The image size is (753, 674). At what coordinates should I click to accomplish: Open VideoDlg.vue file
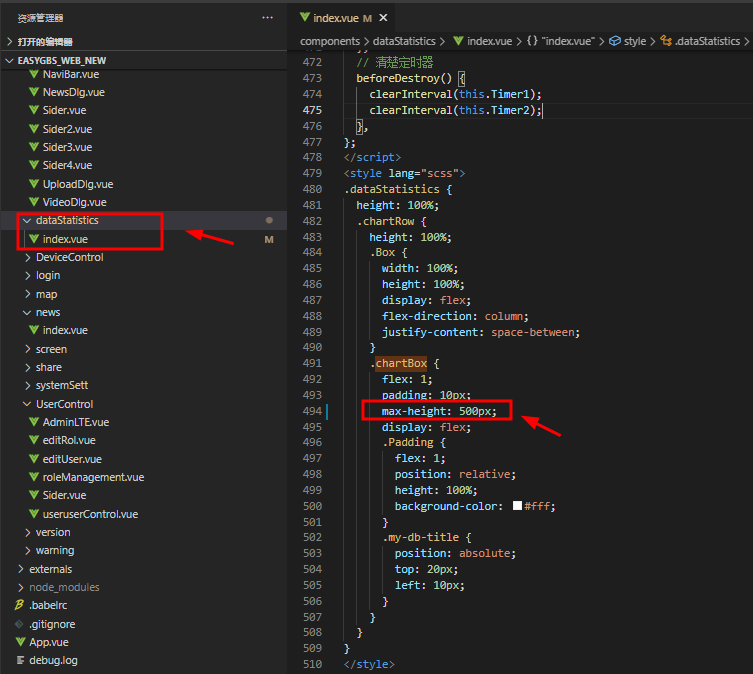[x=74, y=202]
